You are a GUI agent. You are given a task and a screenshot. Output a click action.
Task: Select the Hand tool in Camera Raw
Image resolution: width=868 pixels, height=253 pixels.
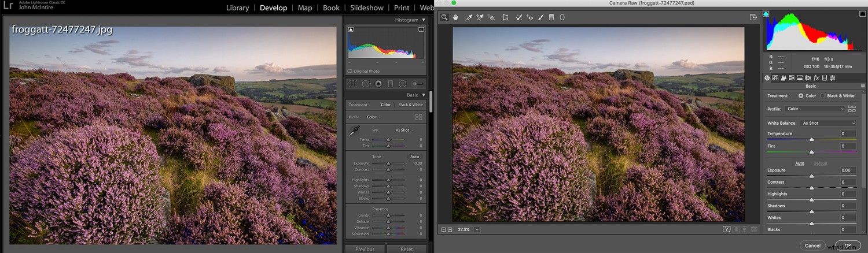tap(455, 17)
